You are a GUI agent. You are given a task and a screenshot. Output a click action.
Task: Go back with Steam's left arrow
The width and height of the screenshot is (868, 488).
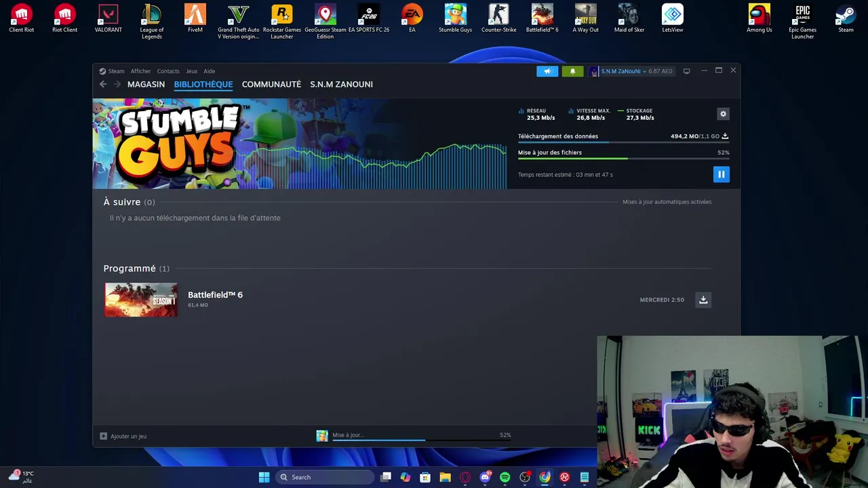(x=103, y=84)
